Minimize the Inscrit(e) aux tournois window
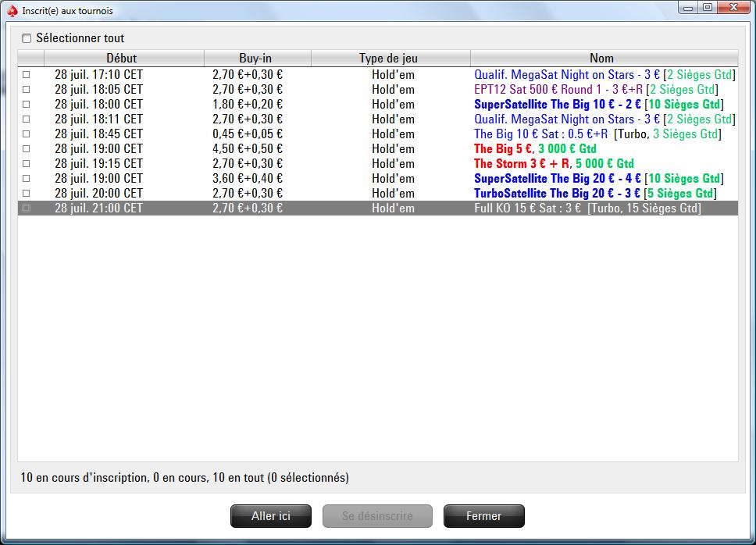The width and height of the screenshot is (756, 545). tap(688, 7)
